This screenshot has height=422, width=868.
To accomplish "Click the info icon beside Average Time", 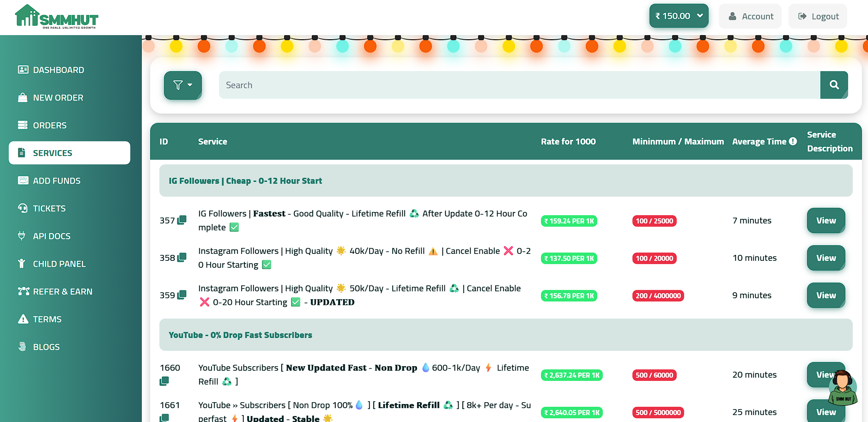I will point(793,141).
